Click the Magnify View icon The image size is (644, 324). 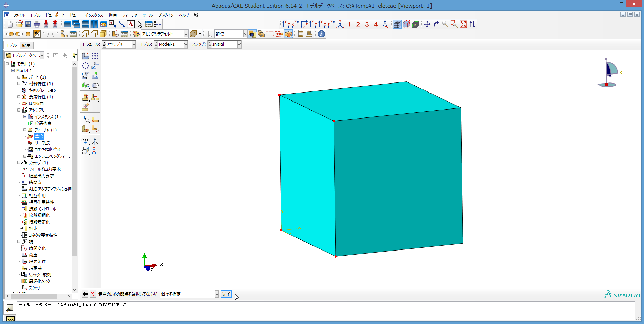point(445,24)
